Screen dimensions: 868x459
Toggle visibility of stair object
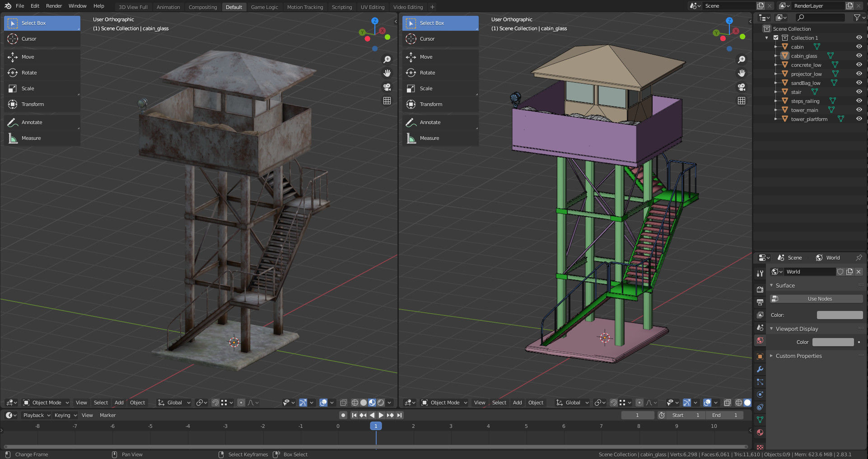pos(859,92)
